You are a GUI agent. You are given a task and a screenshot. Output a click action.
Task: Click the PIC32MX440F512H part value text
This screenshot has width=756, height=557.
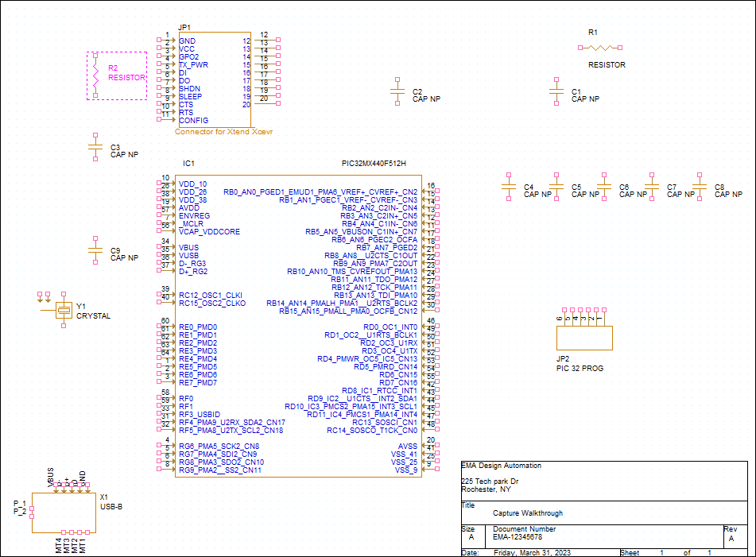tap(374, 164)
